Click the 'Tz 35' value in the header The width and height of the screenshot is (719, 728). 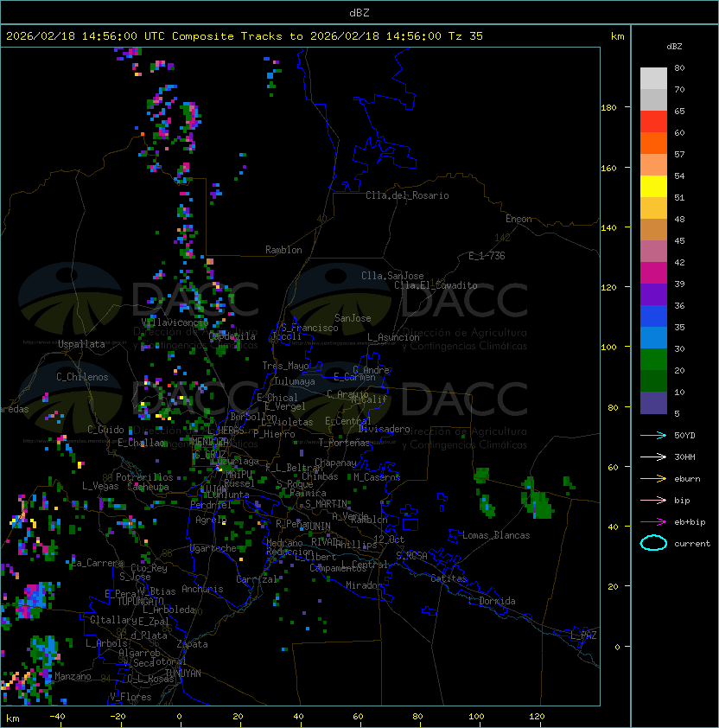click(x=466, y=36)
